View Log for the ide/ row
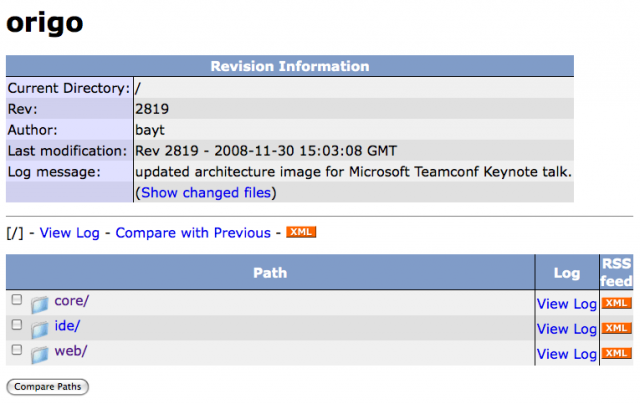The width and height of the screenshot is (640, 404). point(566,329)
